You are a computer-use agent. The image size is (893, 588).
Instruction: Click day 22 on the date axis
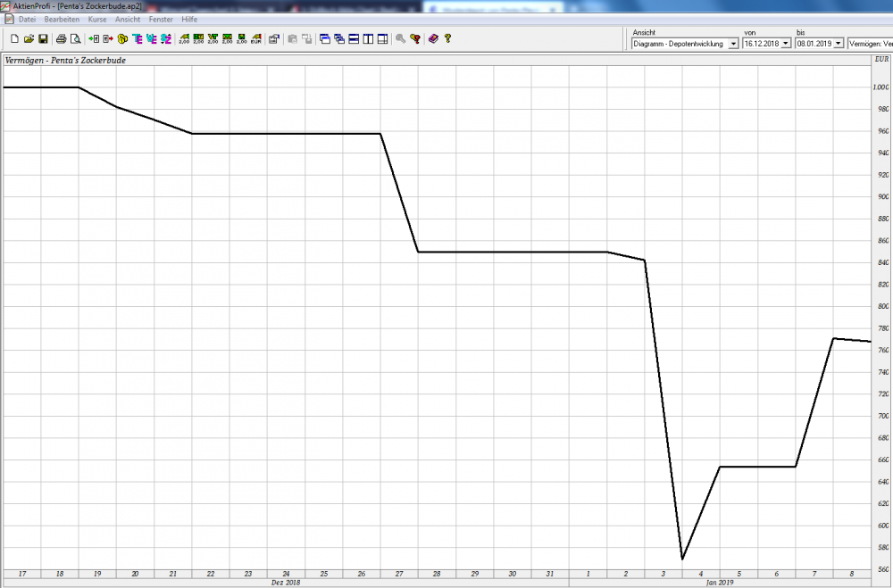click(211, 574)
